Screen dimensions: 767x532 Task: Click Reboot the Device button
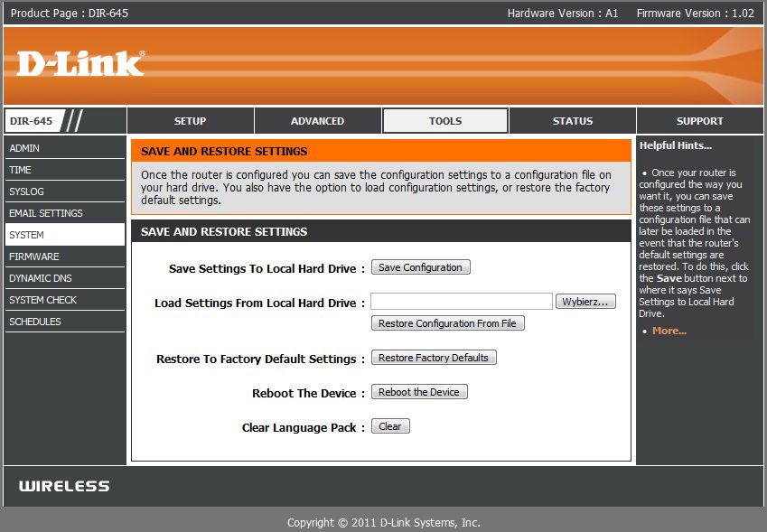point(419,392)
